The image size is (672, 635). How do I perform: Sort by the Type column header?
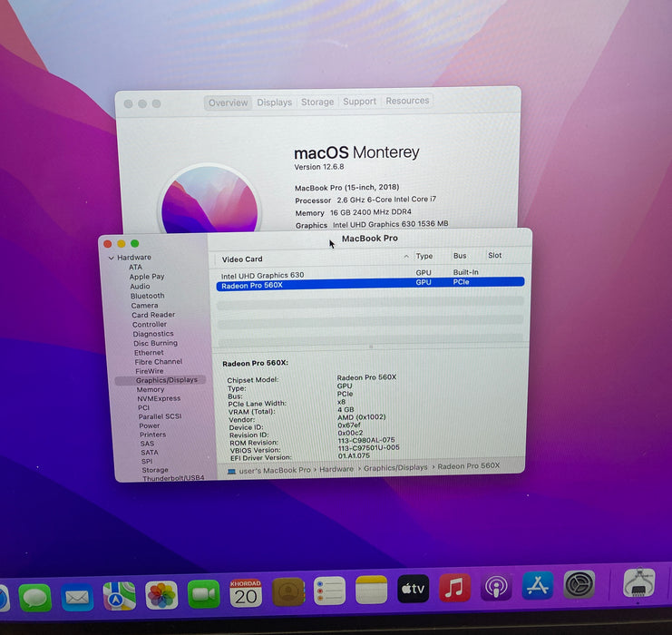(x=424, y=256)
